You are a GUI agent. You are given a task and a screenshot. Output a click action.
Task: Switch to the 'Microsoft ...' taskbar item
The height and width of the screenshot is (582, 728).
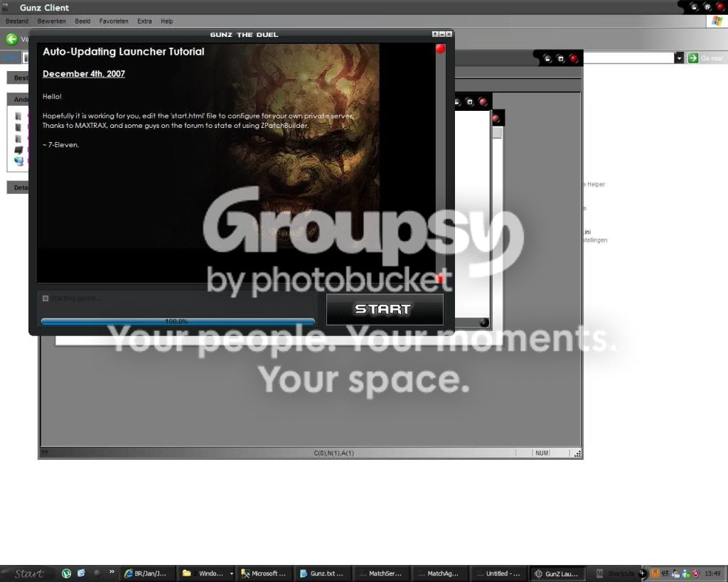(264, 573)
